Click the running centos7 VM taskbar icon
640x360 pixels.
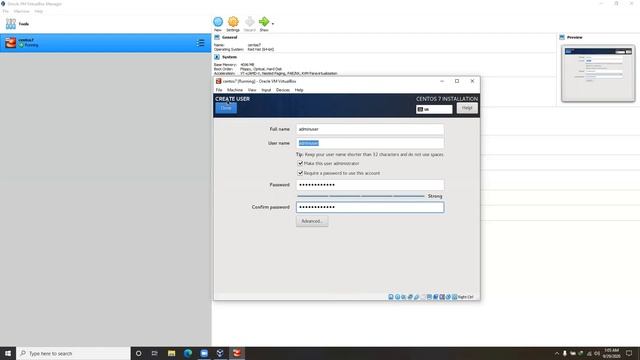237,353
